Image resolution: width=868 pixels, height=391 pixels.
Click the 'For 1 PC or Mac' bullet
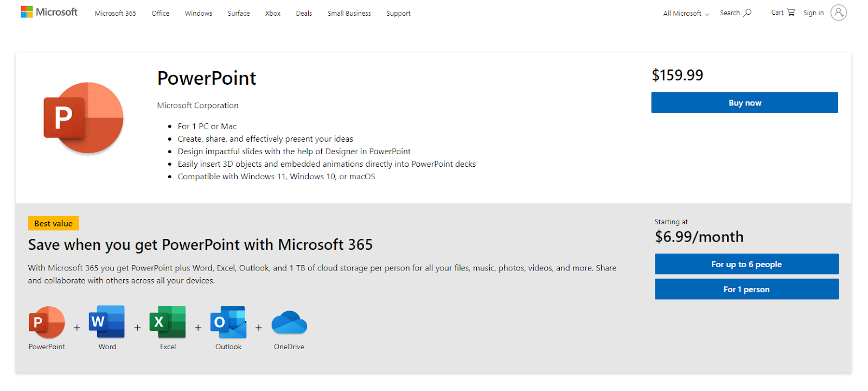tap(207, 127)
